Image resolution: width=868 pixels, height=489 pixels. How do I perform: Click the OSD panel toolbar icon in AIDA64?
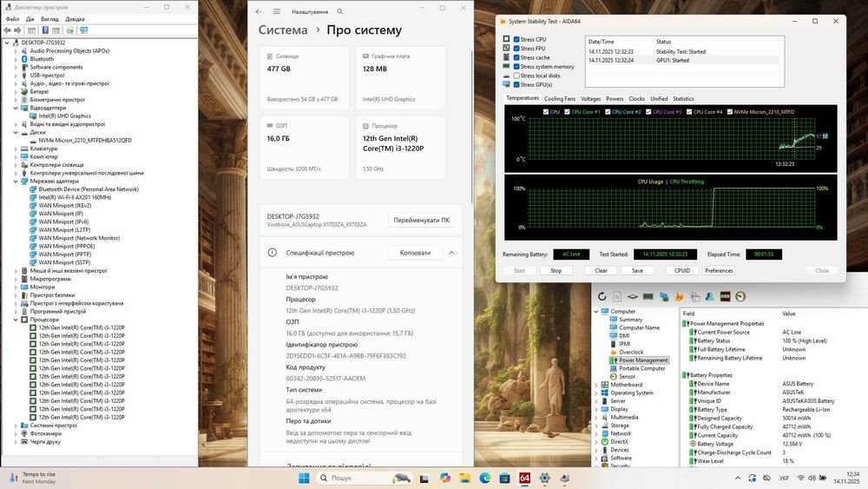(725, 296)
